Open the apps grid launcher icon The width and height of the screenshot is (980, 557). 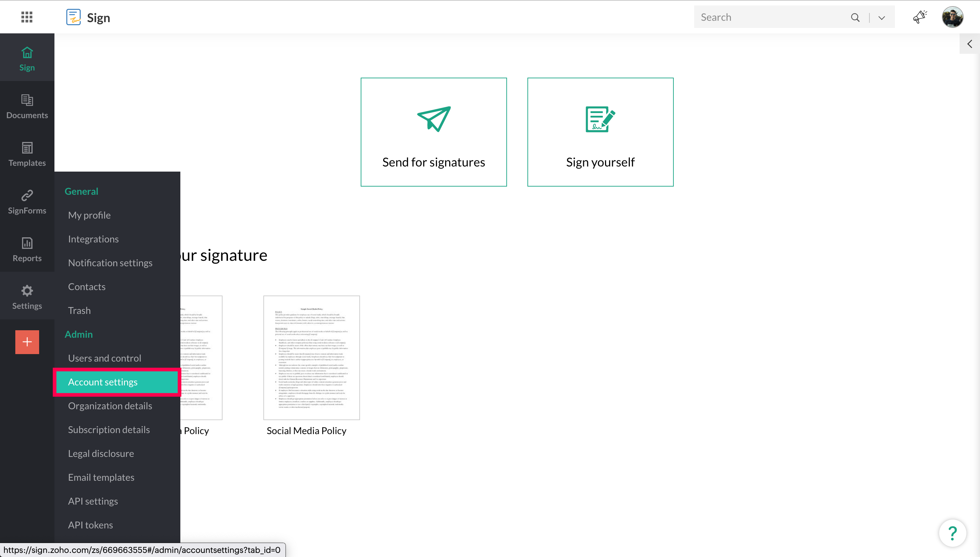pos(27,17)
